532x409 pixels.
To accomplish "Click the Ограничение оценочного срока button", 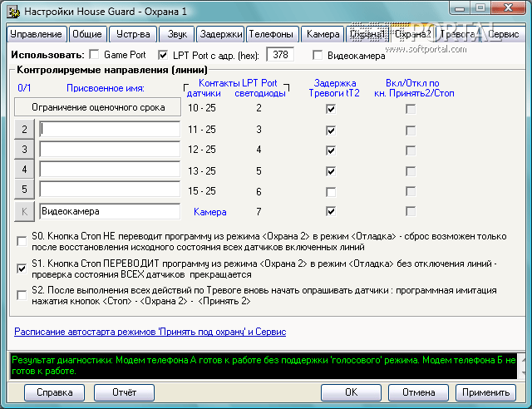I will click(x=98, y=107).
